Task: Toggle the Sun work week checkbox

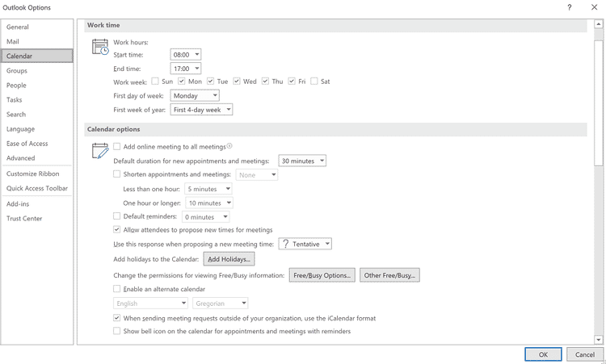Action: click(155, 81)
